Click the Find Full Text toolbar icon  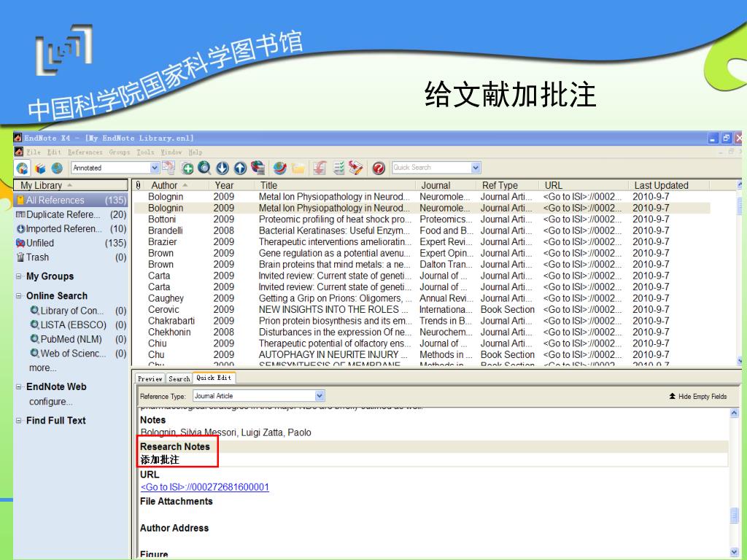[258, 168]
